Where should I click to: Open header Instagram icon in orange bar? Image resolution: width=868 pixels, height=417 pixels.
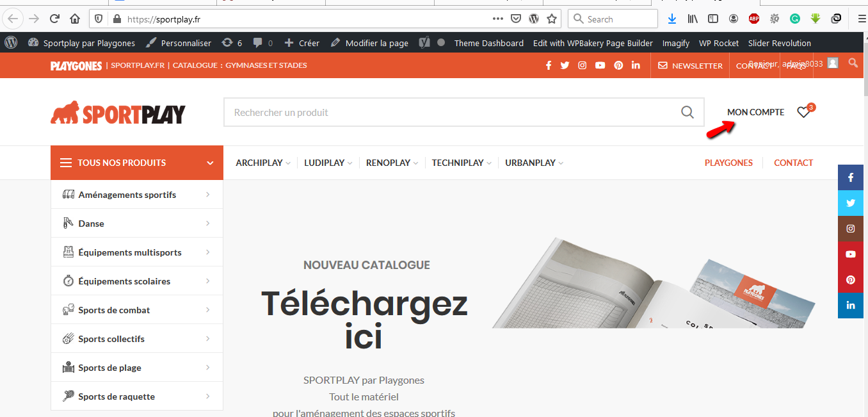coord(583,65)
